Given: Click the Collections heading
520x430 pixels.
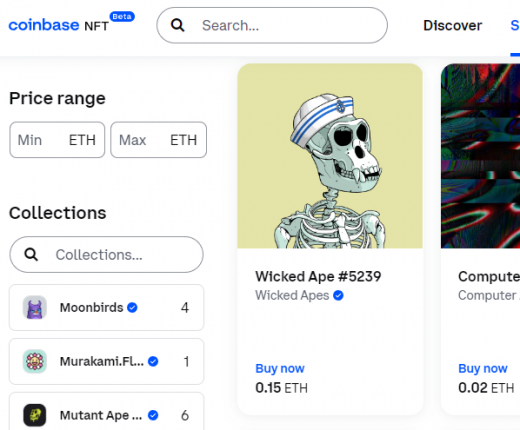Looking at the screenshot, I should coord(57,213).
